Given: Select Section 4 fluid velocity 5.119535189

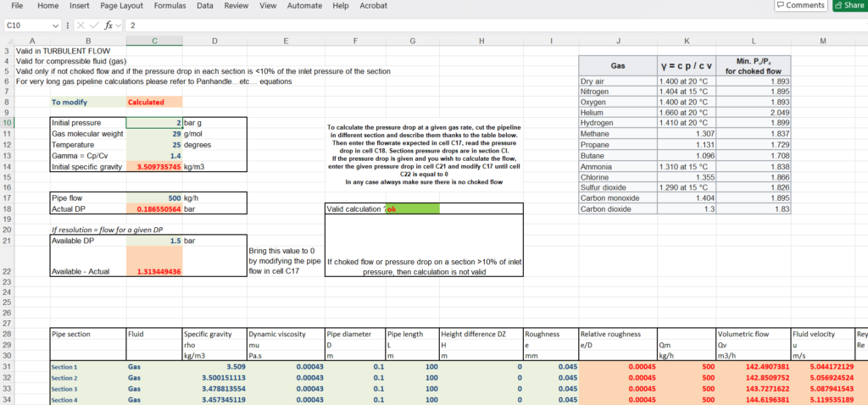Looking at the screenshot, I should point(822,399).
